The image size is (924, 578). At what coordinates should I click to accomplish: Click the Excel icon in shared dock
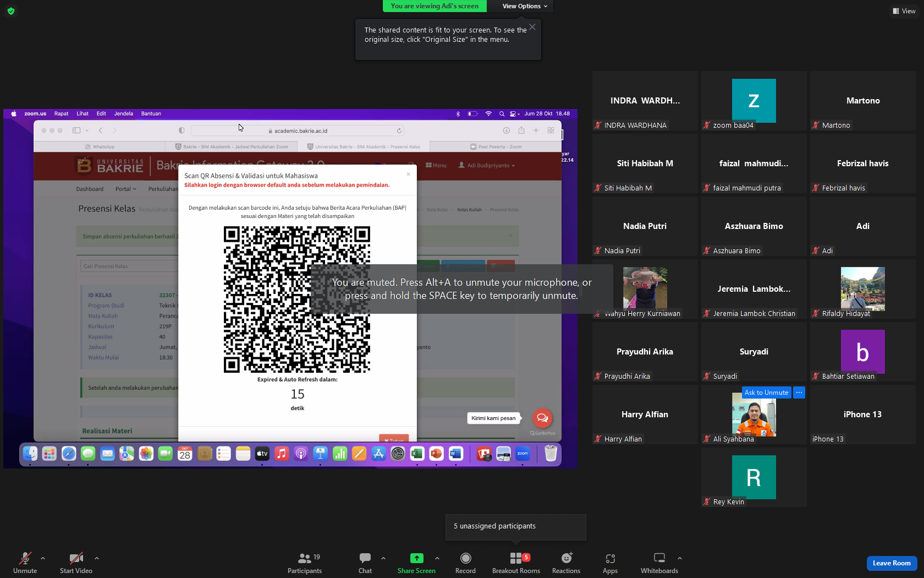[417, 454]
